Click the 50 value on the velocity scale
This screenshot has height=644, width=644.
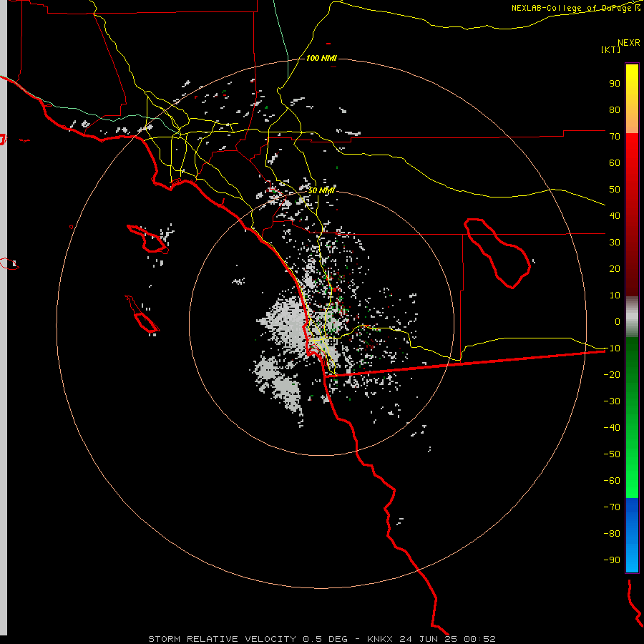[615, 190]
